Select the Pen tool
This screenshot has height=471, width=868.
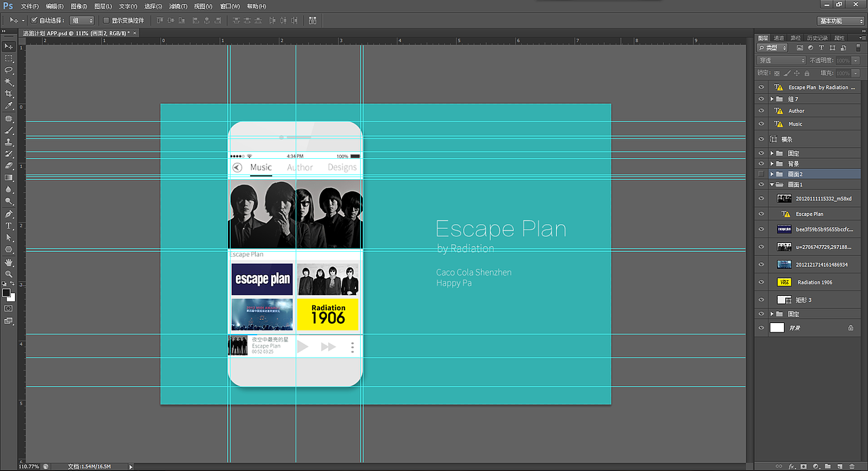[9, 214]
